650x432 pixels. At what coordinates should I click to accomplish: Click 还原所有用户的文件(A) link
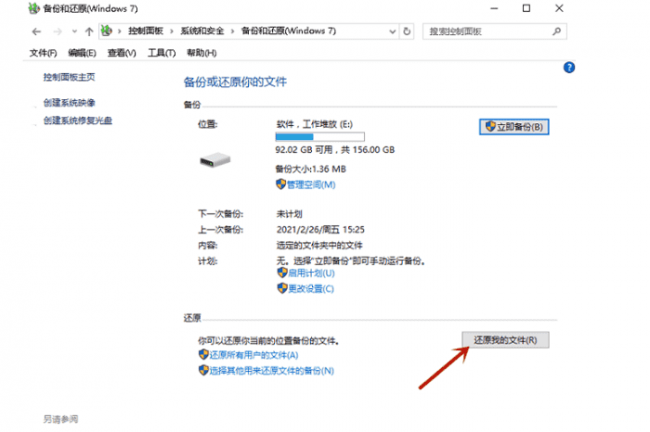click(x=254, y=355)
